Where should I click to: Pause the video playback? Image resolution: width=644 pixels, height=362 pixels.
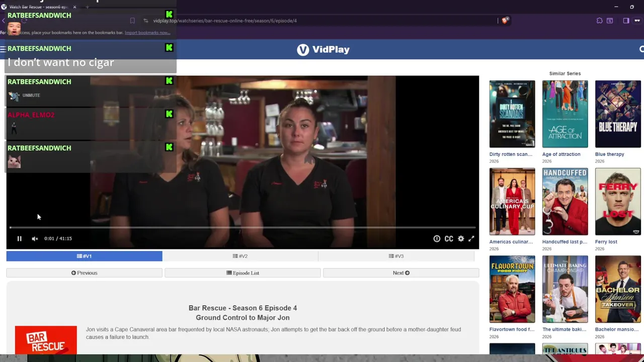[19, 239]
